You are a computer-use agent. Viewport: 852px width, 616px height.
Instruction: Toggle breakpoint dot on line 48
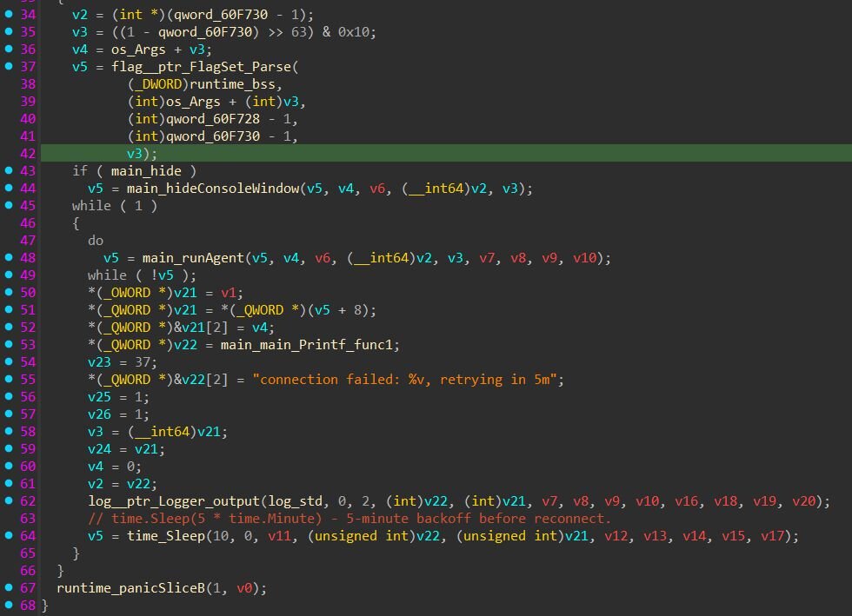click(x=9, y=258)
